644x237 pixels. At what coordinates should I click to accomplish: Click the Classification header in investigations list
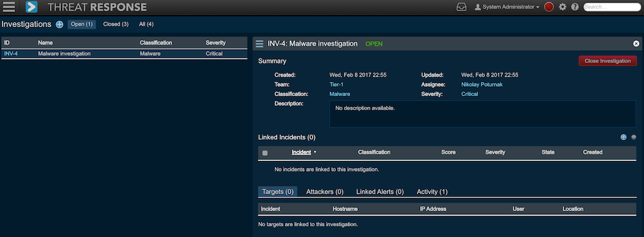pos(156,43)
